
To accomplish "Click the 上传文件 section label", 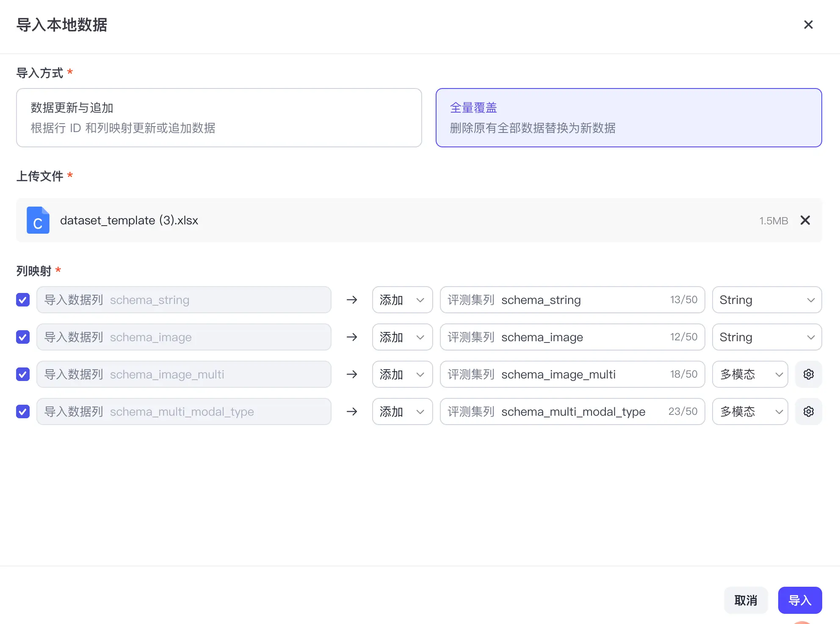I will tap(40, 176).
